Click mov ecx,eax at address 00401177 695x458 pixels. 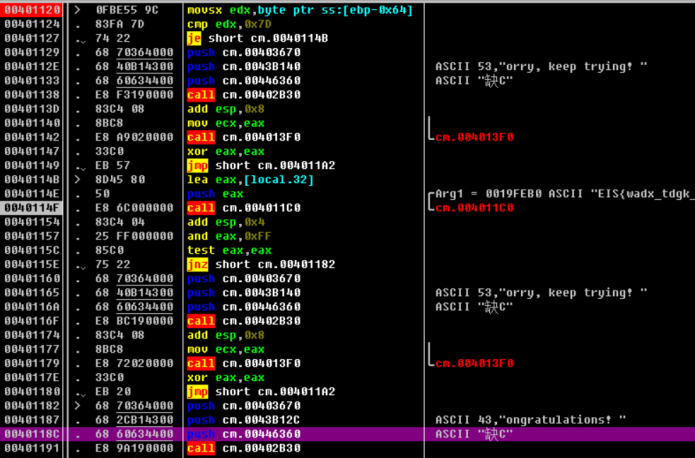pos(225,349)
